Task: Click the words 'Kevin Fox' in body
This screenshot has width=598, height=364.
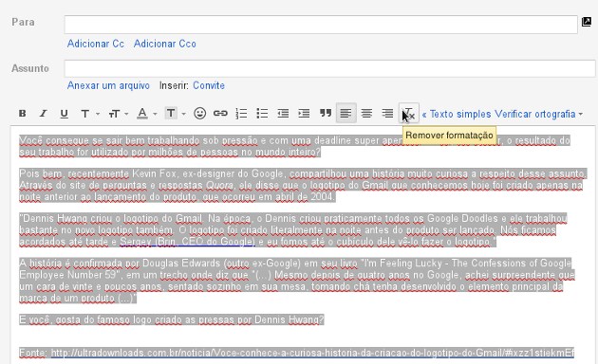Action: point(154,174)
